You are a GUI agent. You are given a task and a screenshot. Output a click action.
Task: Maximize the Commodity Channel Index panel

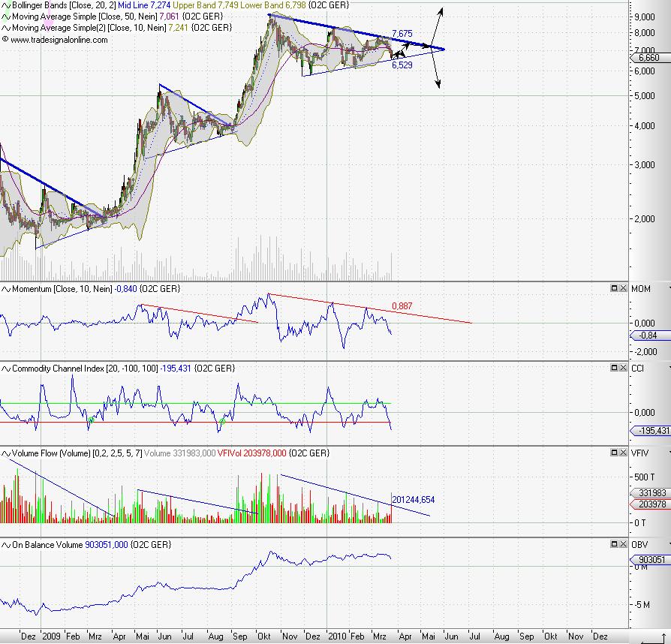(613, 368)
